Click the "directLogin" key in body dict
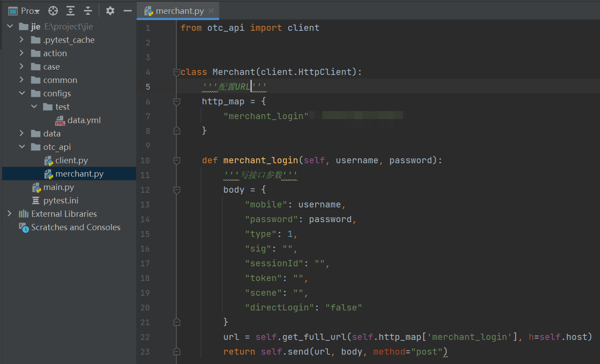Image resolution: width=600 pixels, height=364 pixels. (279, 308)
